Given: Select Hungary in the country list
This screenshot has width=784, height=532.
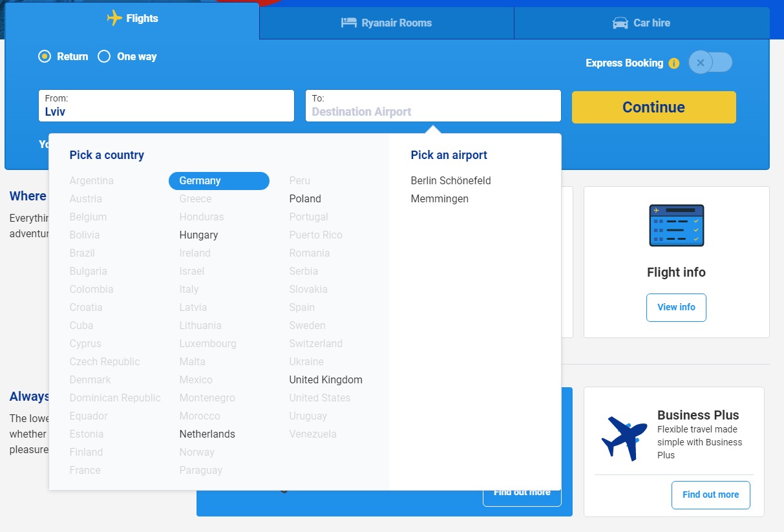Looking at the screenshot, I should click(x=198, y=235).
